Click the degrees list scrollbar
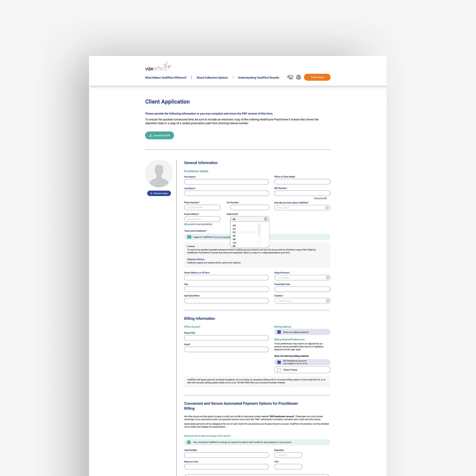476x476 pixels. pos(259,230)
